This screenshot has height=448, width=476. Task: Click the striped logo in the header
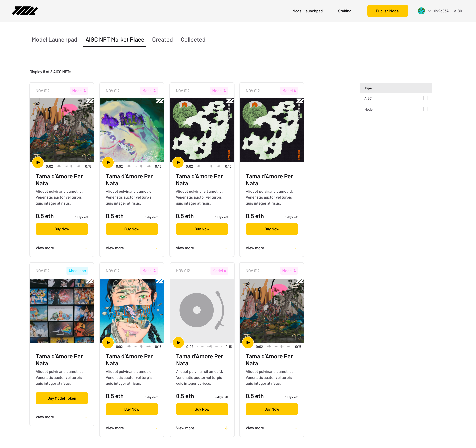click(x=25, y=11)
